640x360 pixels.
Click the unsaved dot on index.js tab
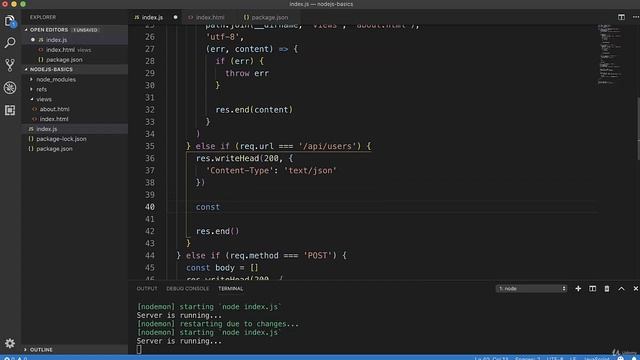pos(176,17)
